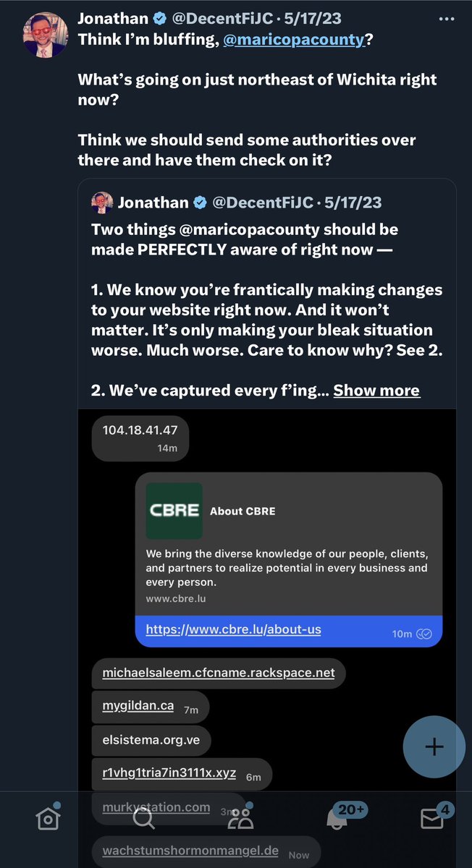Open the michaelsaleem.cfcname.rackspace.net link
The width and height of the screenshot is (472, 868).
(219, 673)
